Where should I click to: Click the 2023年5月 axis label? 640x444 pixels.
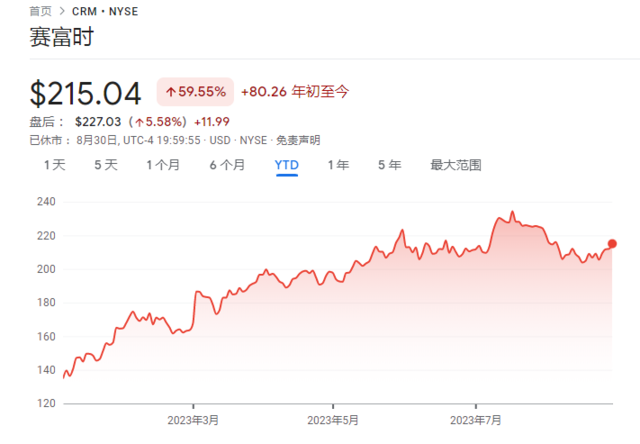pos(333,420)
